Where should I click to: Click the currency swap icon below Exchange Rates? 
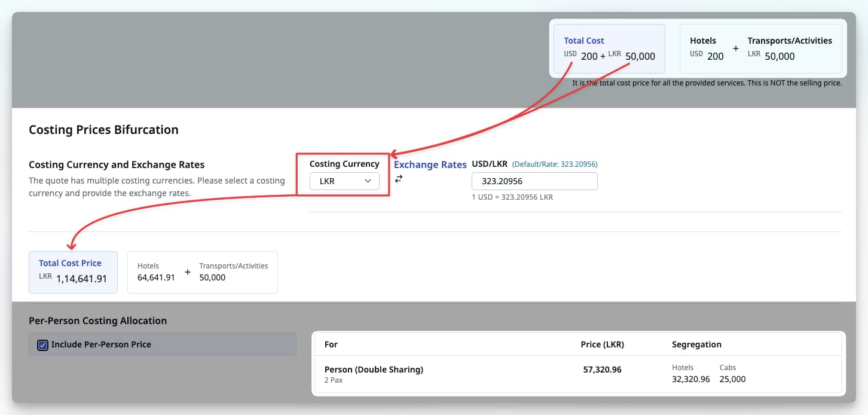pos(399,178)
